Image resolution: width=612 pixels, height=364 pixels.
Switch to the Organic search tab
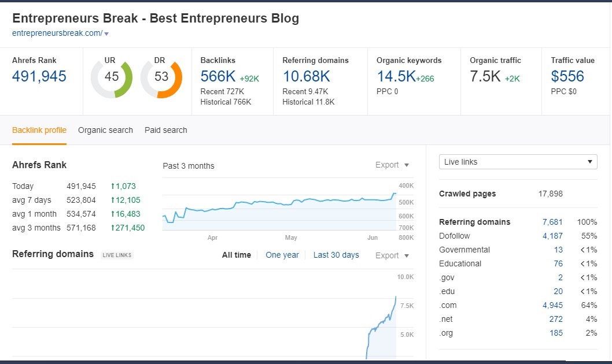105,130
